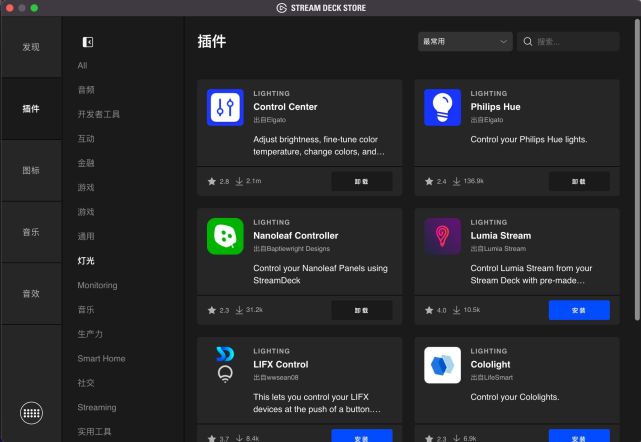This screenshot has height=442, width=641.
Task: Open the 最常用 sort dropdown
Action: [465, 41]
